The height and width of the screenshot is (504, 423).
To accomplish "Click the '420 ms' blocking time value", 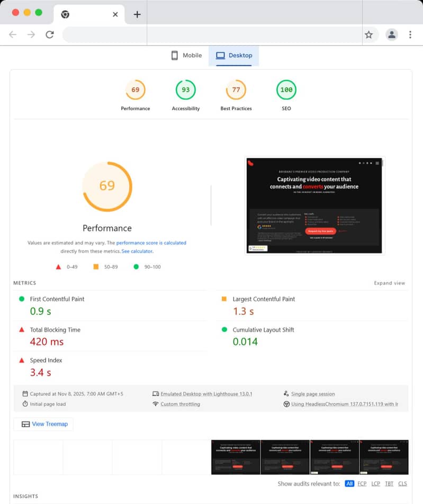I will [47, 341].
